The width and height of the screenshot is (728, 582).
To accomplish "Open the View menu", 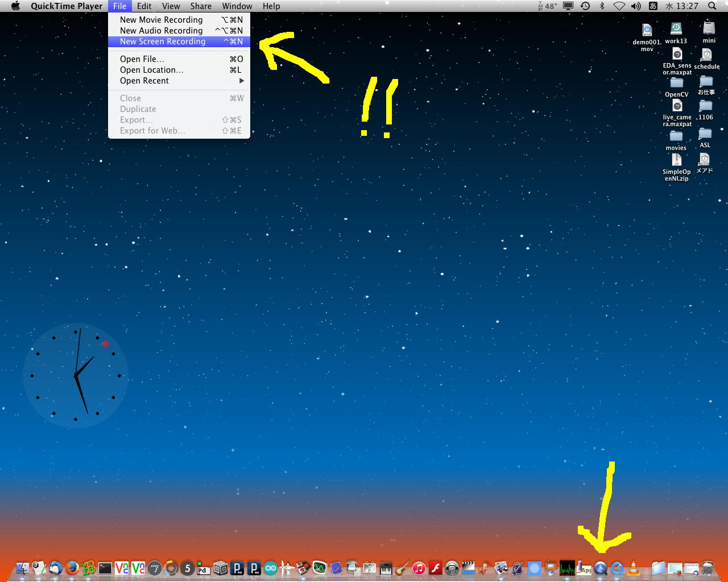I will click(171, 6).
